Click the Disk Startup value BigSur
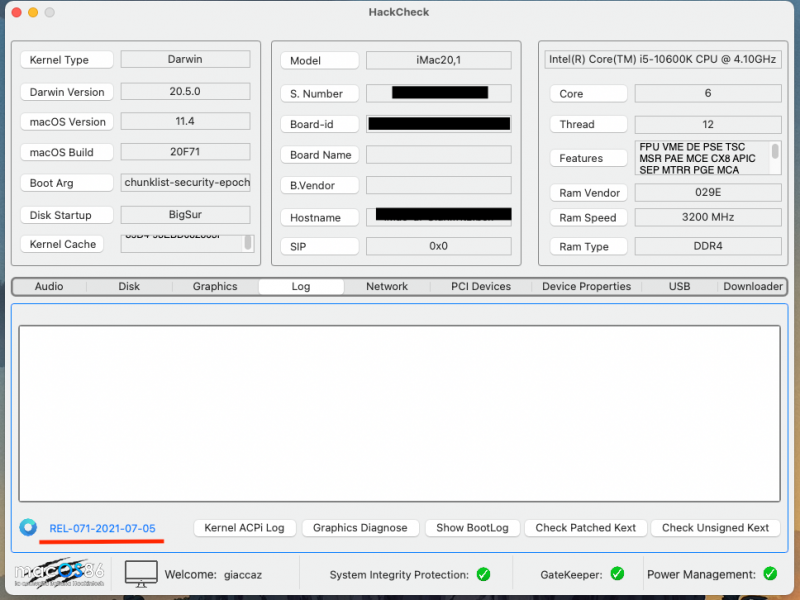This screenshot has width=800, height=600. point(186,214)
